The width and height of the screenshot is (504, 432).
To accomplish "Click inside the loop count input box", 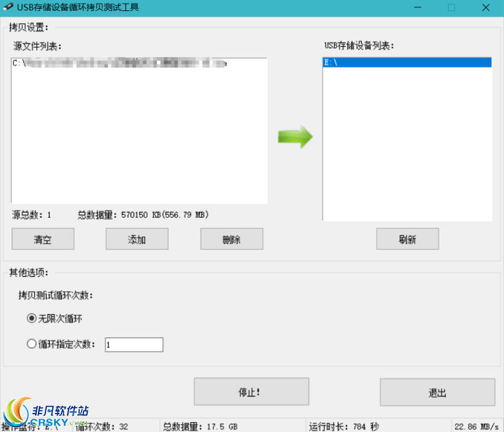I will [x=134, y=344].
